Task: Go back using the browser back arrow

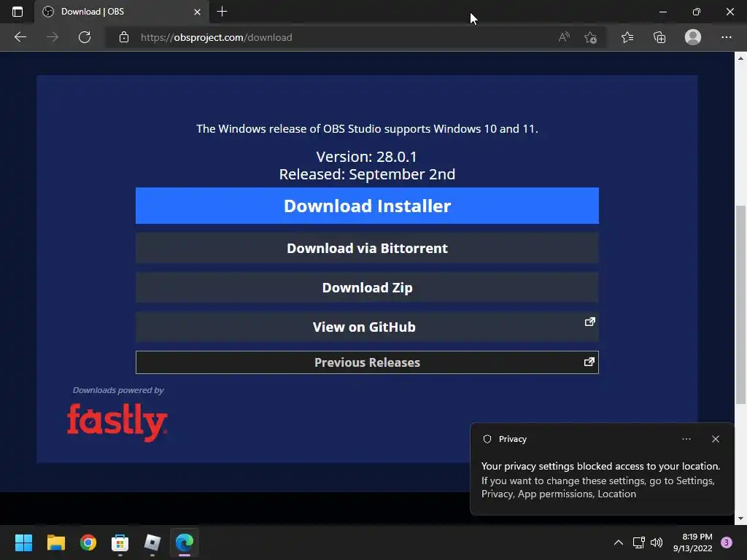Action: (20, 37)
